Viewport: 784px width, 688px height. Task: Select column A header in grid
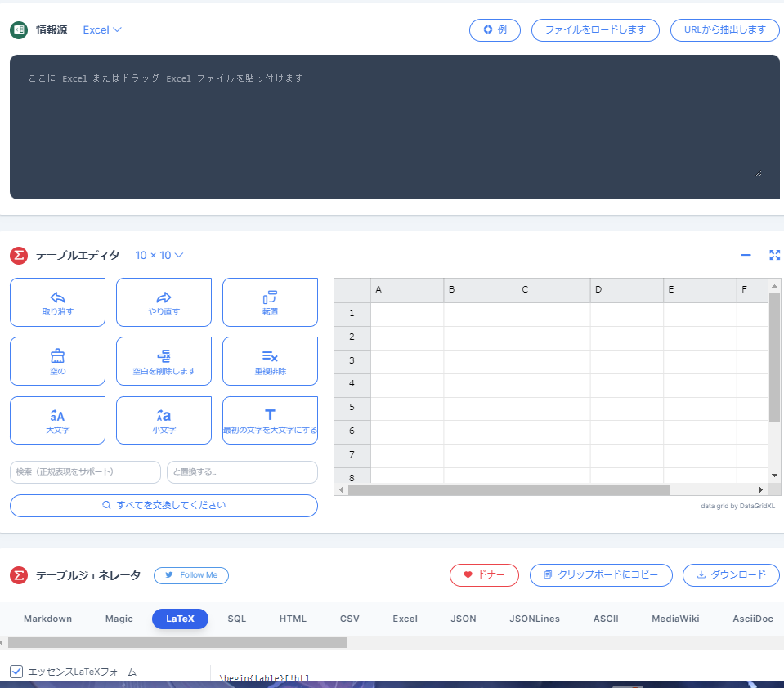pyautogui.click(x=407, y=290)
